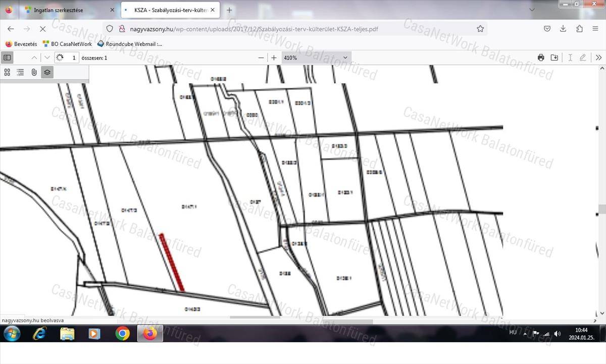Open Firefox downloads panel
The width and height of the screenshot is (606, 364).
pos(563,29)
